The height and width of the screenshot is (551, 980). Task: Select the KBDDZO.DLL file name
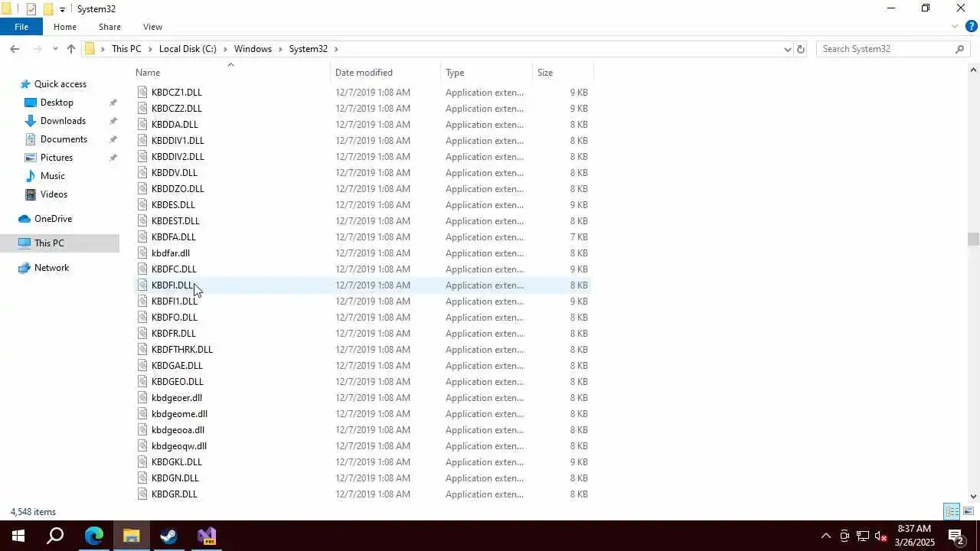tap(178, 189)
